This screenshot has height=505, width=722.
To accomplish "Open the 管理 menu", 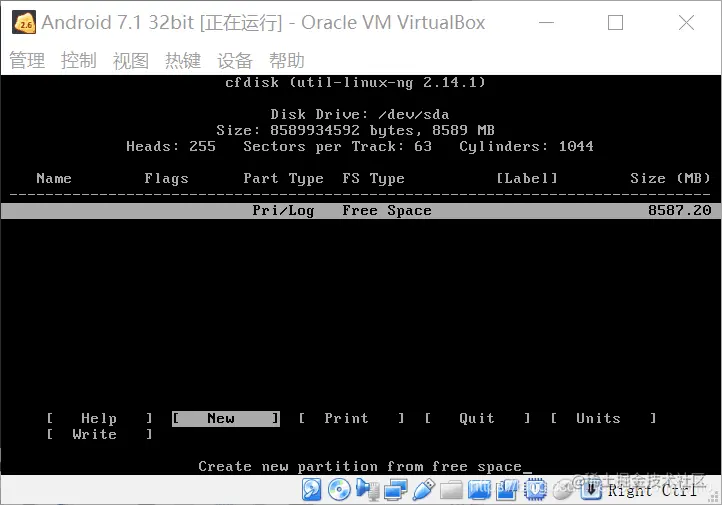I will [x=27, y=61].
